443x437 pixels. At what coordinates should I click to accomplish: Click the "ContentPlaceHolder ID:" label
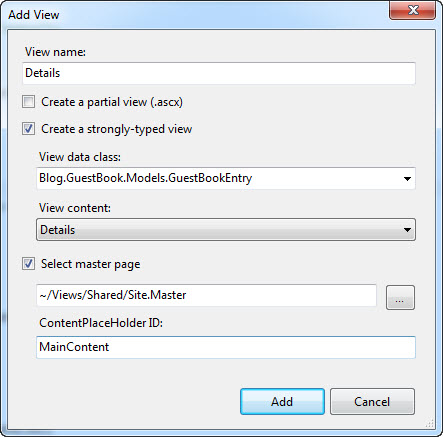click(101, 323)
